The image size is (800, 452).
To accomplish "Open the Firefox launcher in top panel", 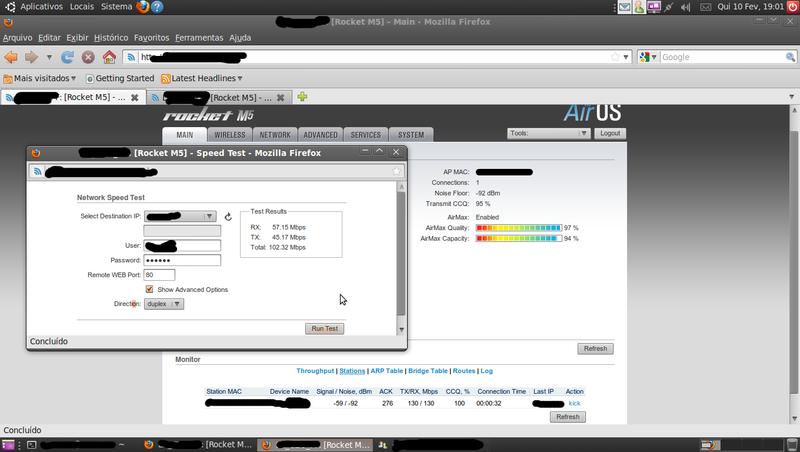I will pos(143,7).
